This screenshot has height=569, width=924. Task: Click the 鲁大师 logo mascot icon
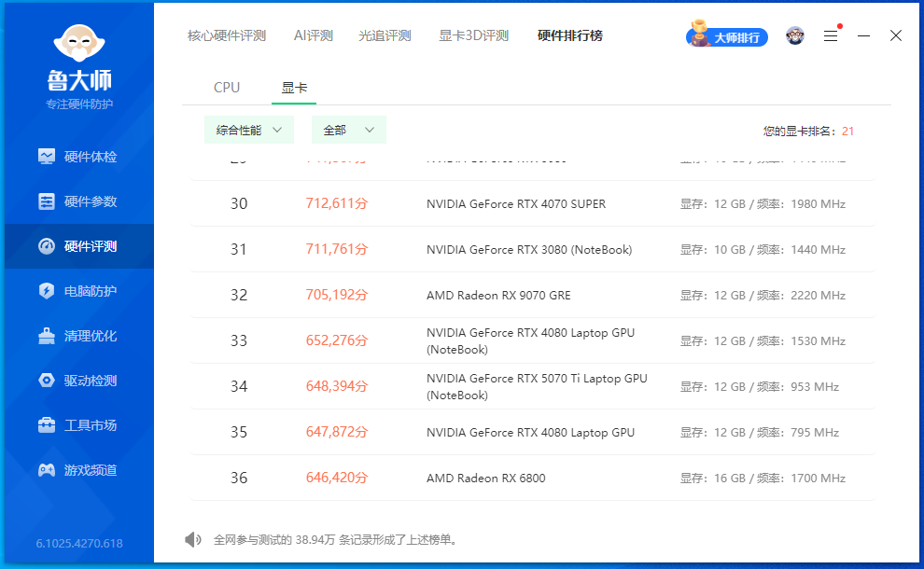click(x=79, y=43)
